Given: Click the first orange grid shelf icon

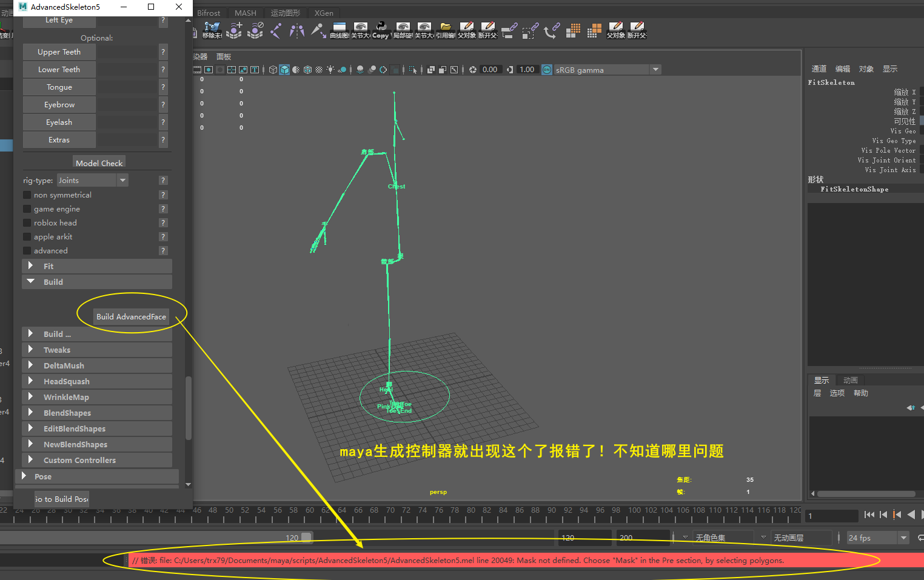Looking at the screenshot, I should tap(573, 30).
